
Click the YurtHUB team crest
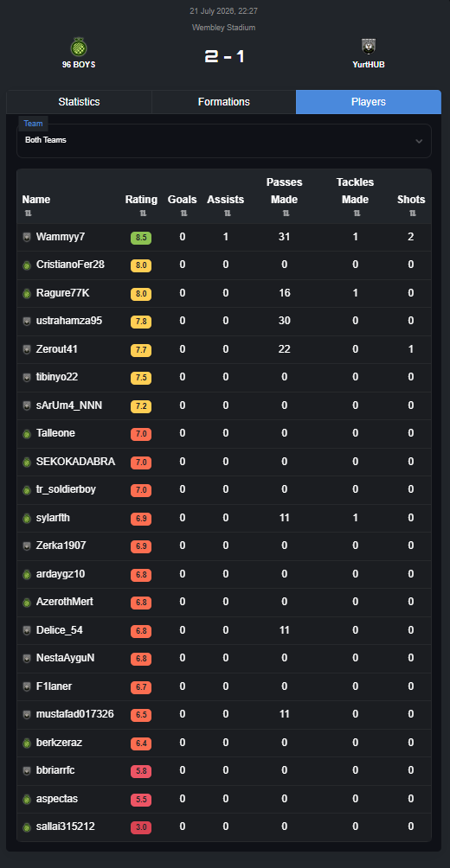coord(369,47)
